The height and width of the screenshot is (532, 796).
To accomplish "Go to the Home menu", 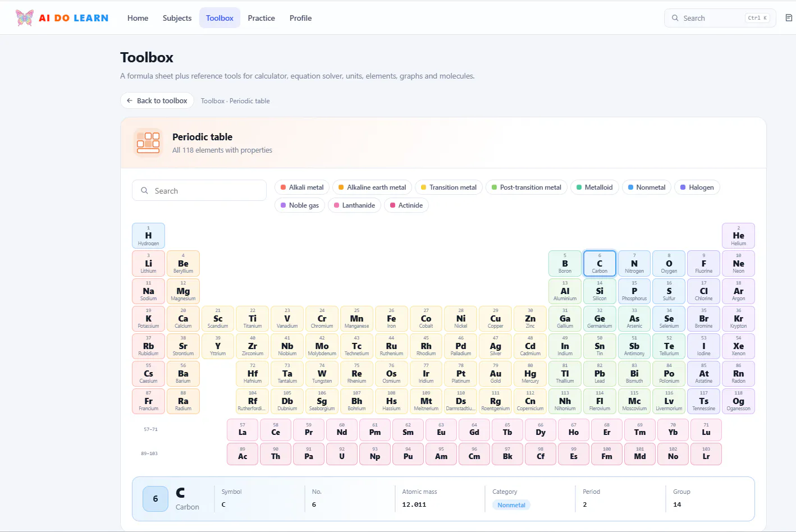I will [138, 18].
